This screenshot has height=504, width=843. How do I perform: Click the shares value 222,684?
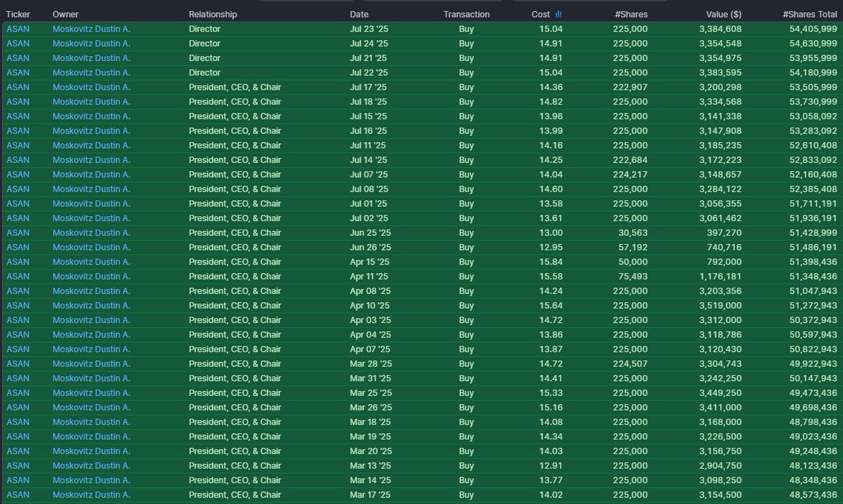[631, 160]
